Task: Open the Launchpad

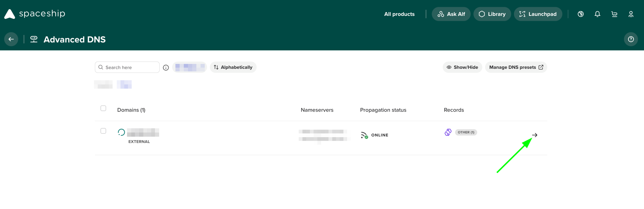Action: point(538,14)
